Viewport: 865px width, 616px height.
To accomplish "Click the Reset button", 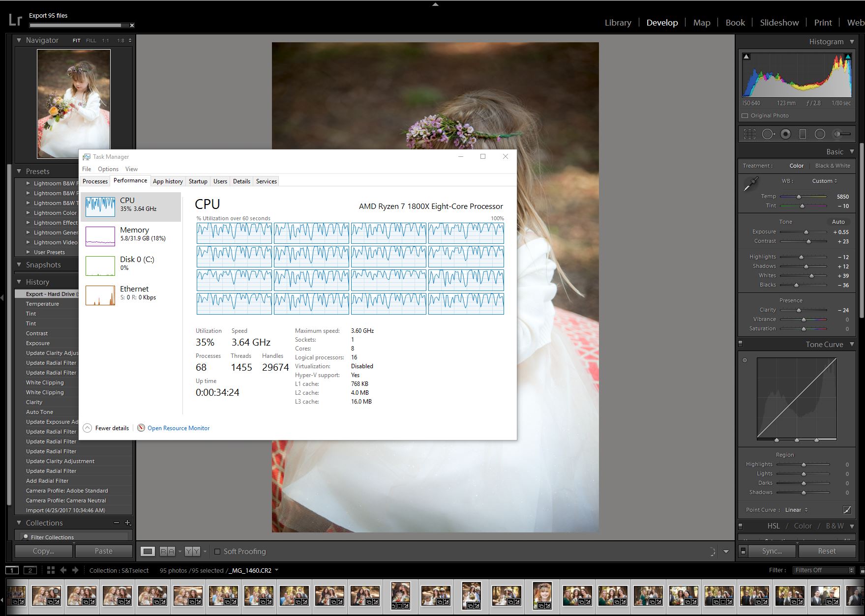I will [827, 551].
